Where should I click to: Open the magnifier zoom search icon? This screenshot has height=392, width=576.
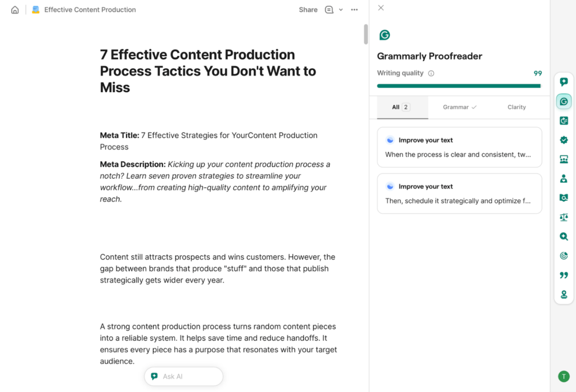(x=564, y=236)
